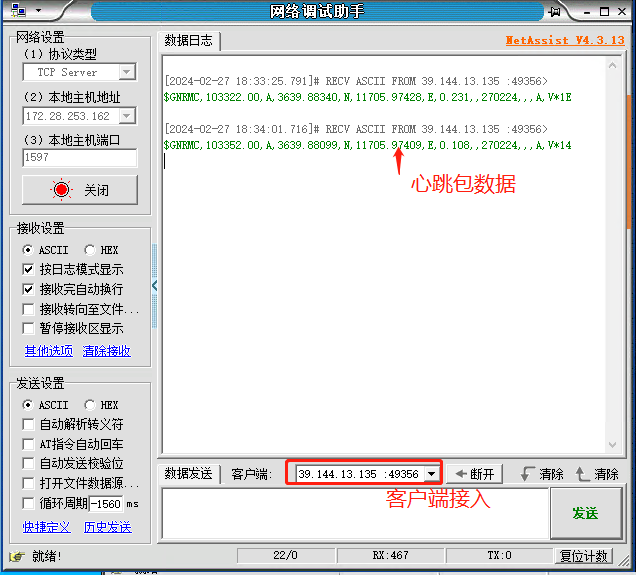Switch to 数据发送 tab
Viewport: 636px width, 575px height.
189,474
